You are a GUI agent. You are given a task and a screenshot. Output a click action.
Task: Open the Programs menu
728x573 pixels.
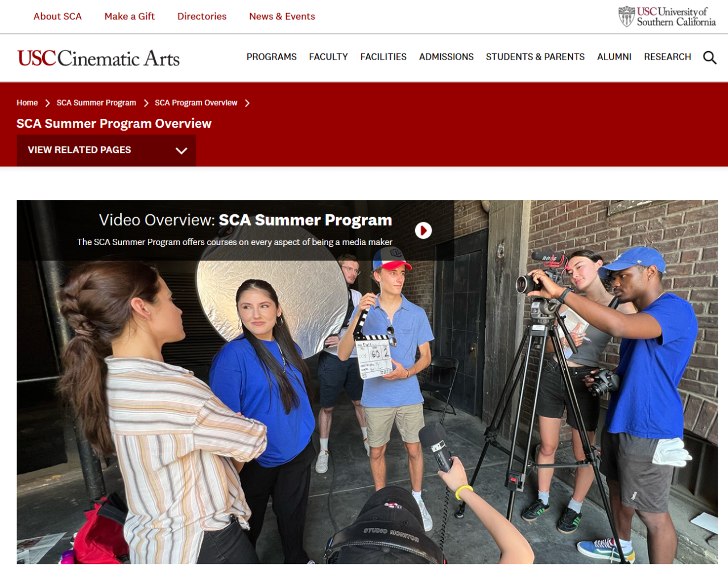point(271,57)
